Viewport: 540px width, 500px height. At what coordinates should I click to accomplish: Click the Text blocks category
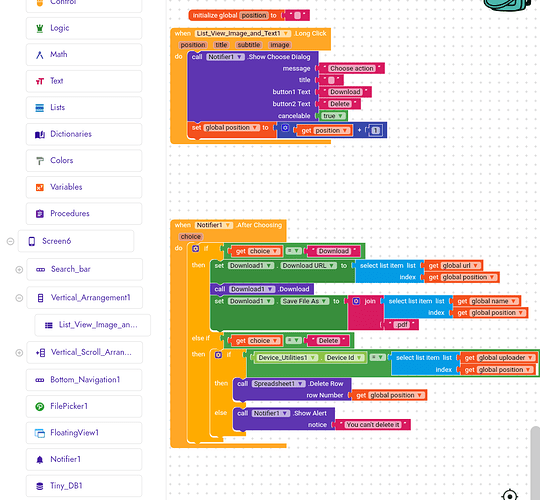pyautogui.click(x=84, y=81)
